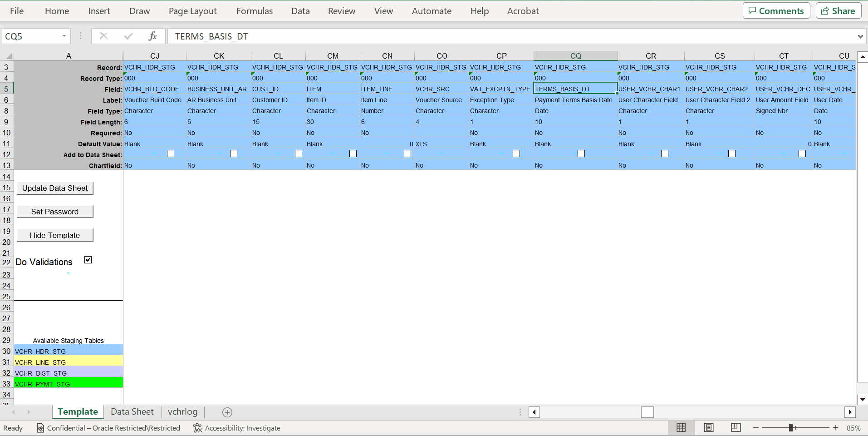Click the right horizontal scrollbar arrow
The height and width of the screenshot is (436, 868).
click(x=850, y=412)
